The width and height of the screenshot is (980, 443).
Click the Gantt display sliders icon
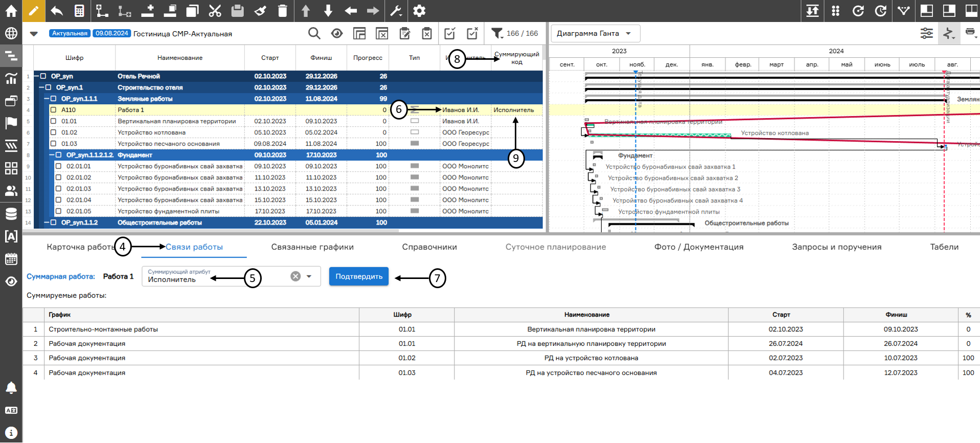pos(926,34)
